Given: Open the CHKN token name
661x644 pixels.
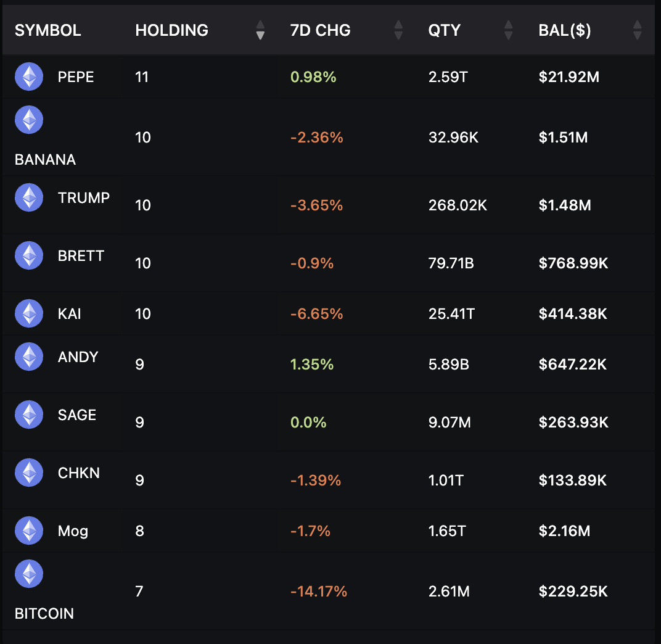Looking at the screenshot, I should (79, 473).
